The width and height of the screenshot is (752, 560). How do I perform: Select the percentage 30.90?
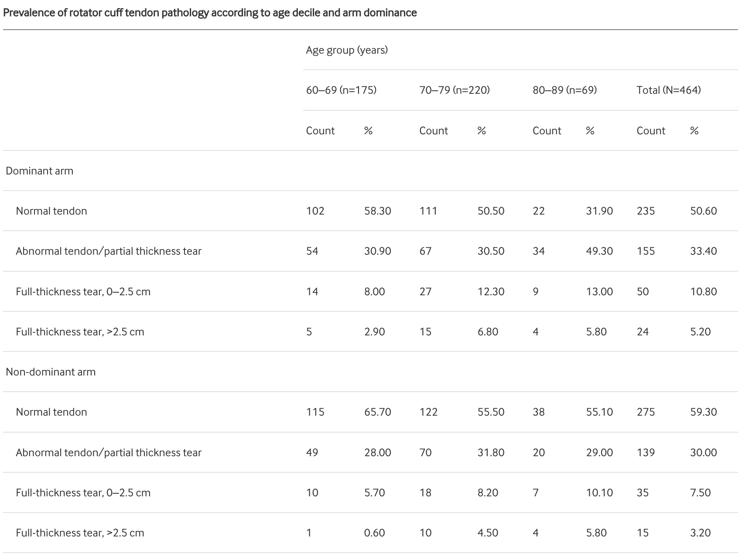378,251
